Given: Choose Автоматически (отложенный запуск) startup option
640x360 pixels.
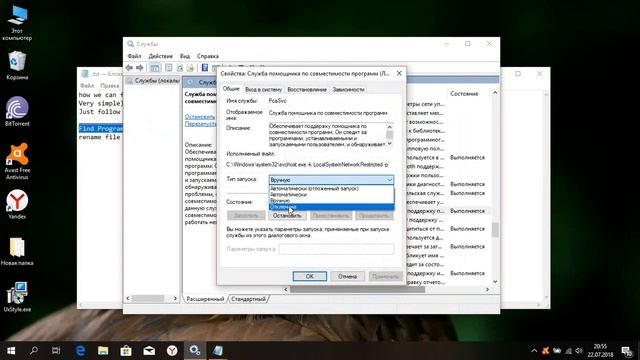Looking at the screenshot, I should click(x=331, y=189).
